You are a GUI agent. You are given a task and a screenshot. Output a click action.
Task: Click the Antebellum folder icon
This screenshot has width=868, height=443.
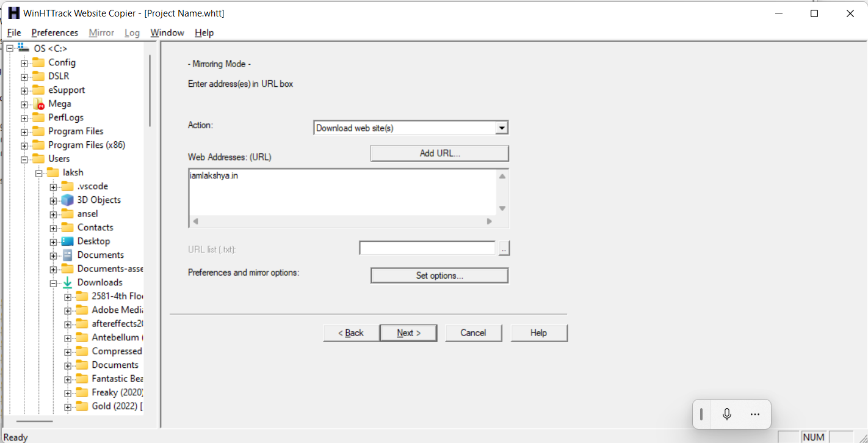pos(82,337)
